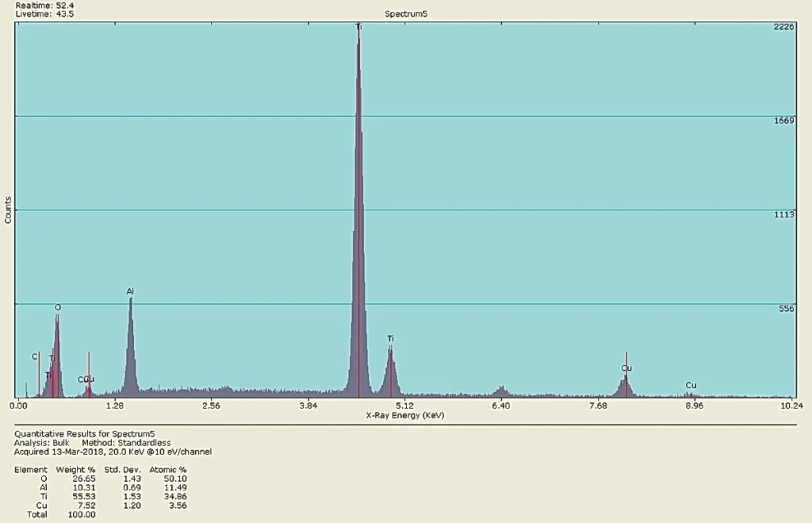
Task: Click the 1113 gridline value on the right
Action: (783, 215)
